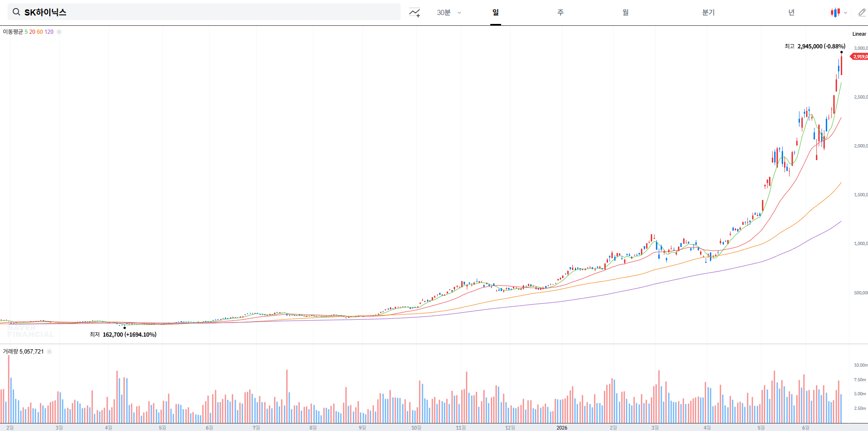Toggle the Linear scale mode
Image resolution: width=868 pixels, height=431 pixels.
[859, 34]
